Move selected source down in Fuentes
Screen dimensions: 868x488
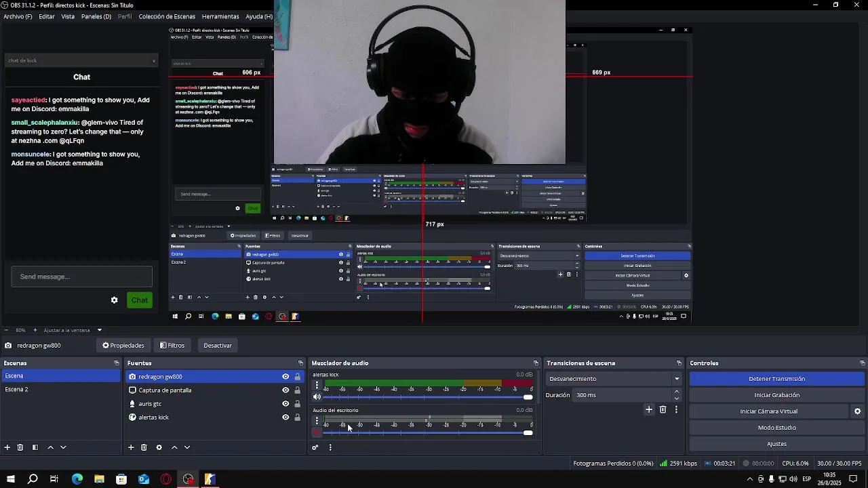pos(187,447)
